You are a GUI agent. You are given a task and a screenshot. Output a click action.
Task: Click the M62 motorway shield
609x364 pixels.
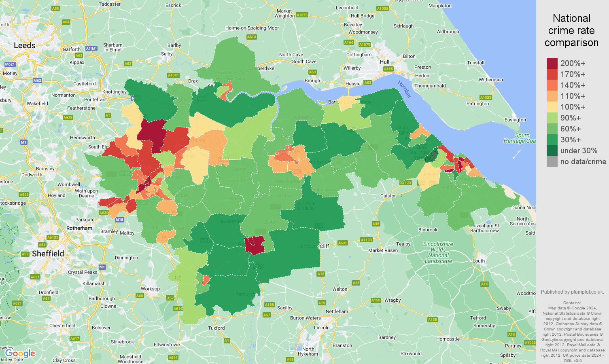37,80
